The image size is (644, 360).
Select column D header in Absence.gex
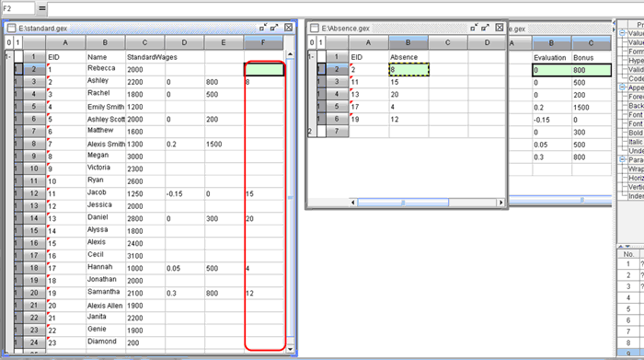pyautogui.click(x=487, y=42)
